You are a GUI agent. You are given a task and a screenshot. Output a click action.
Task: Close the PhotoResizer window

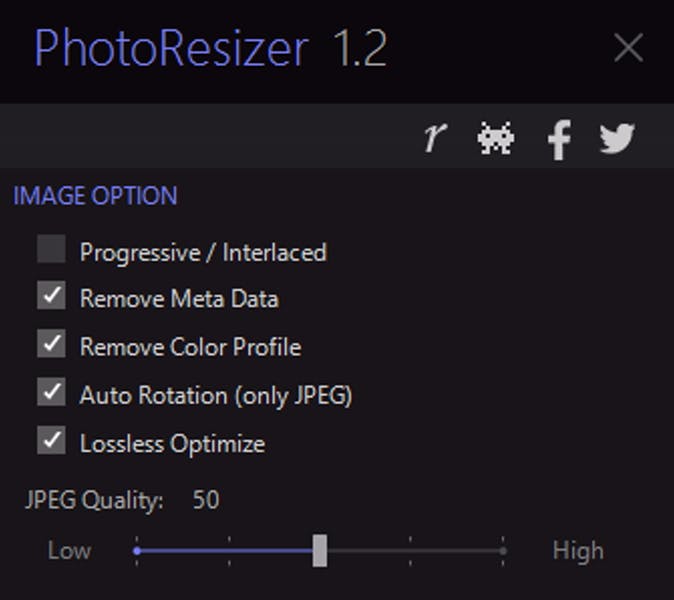point(628,47)
